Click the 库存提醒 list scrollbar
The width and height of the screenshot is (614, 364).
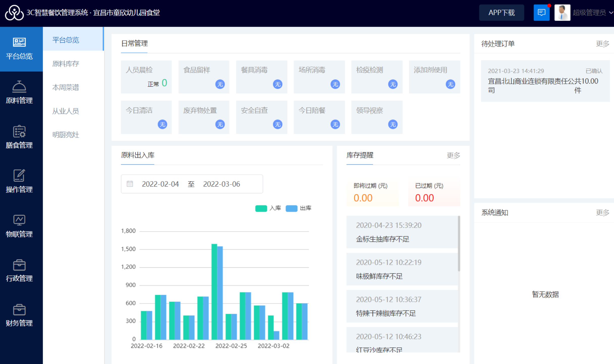pos(459,244)
